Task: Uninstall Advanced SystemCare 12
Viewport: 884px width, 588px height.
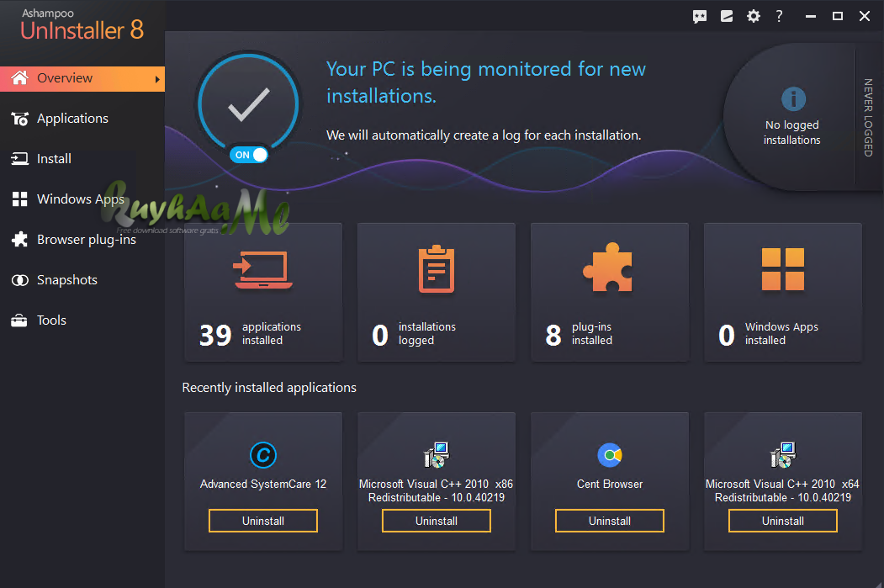Action: [x=263, y=521]
